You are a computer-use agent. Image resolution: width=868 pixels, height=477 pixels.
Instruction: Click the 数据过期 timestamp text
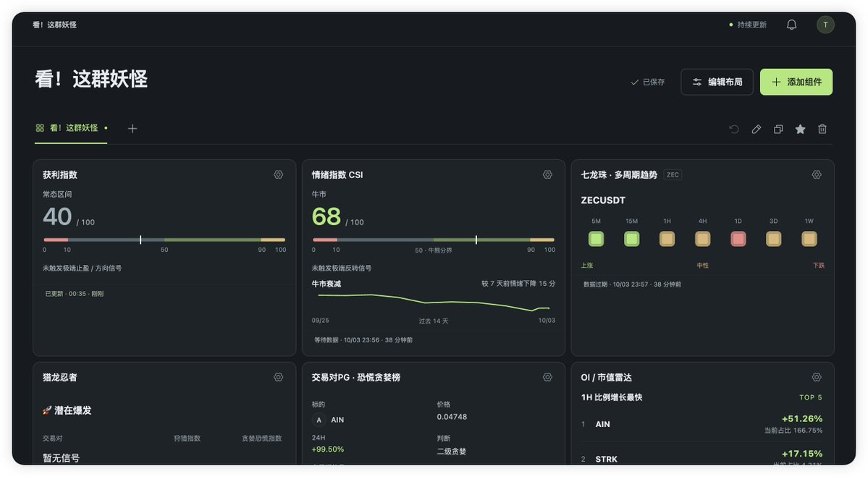click(x=632, y=284)
